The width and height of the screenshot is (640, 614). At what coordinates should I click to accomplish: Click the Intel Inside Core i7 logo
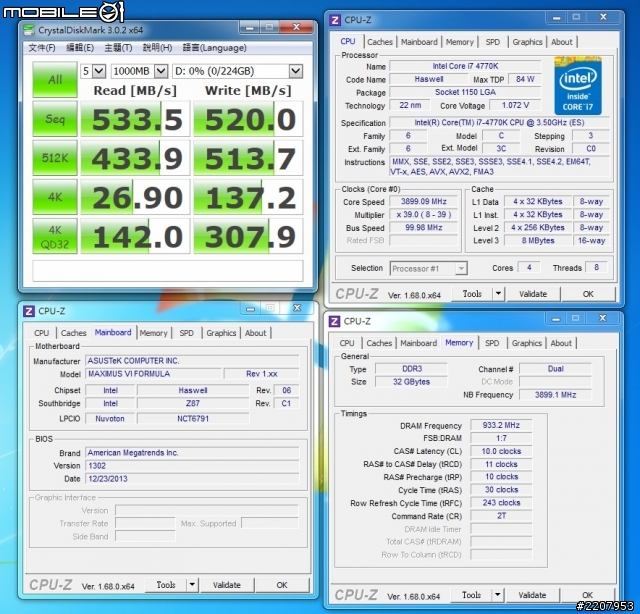point(578,86)
